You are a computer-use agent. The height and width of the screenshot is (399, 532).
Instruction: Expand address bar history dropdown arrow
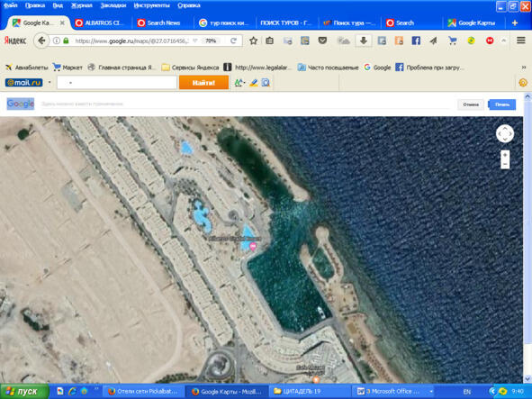pos(195,41)
